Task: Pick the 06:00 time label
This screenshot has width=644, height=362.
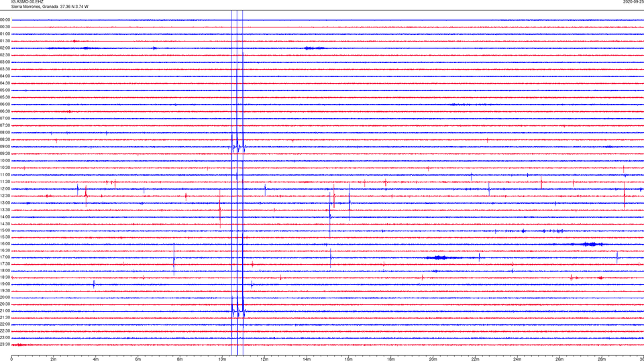Action: (5, 105)
